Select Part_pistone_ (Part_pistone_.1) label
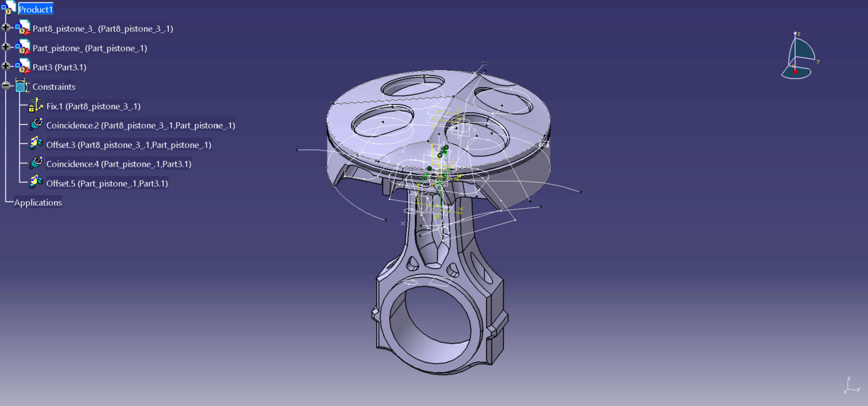This screenshot has height=406, width=868. point(90,48)
